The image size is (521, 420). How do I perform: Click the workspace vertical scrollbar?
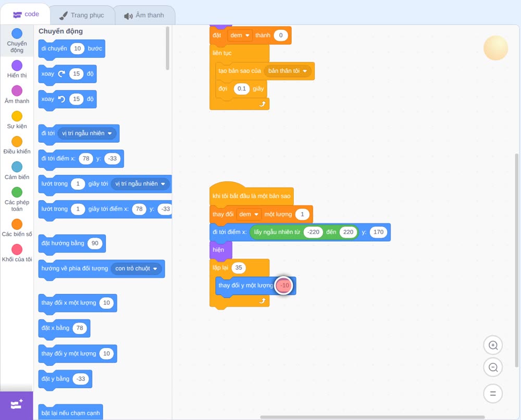click(x=516, y=260)
